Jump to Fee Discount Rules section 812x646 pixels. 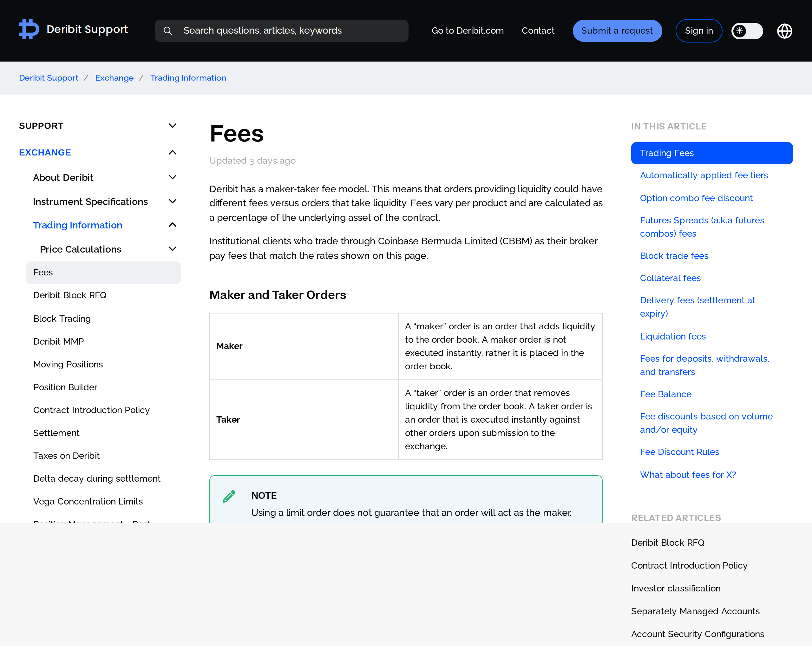click(x=679, y=452)
